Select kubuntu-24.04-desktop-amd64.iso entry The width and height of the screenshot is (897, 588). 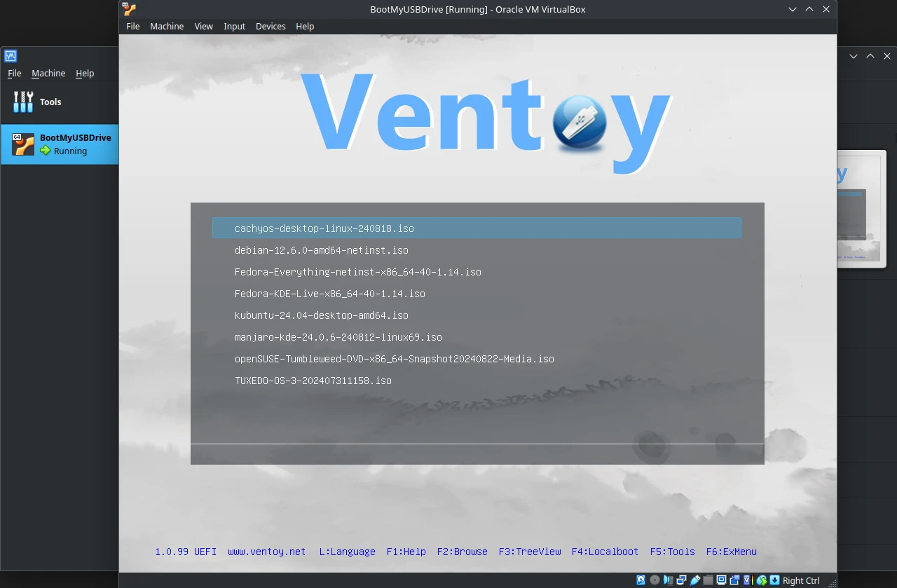click(322, 315)
